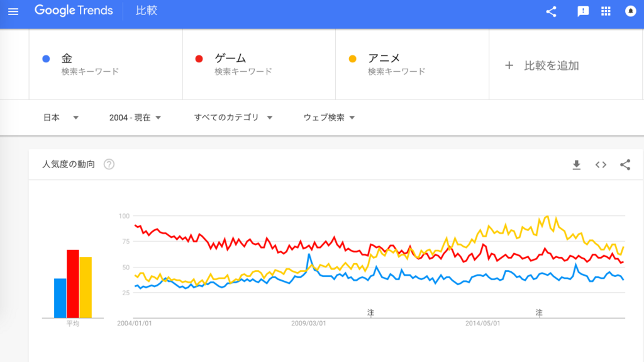
Task: Select the ゲーム search term card
Action: [x=259, y=64]
